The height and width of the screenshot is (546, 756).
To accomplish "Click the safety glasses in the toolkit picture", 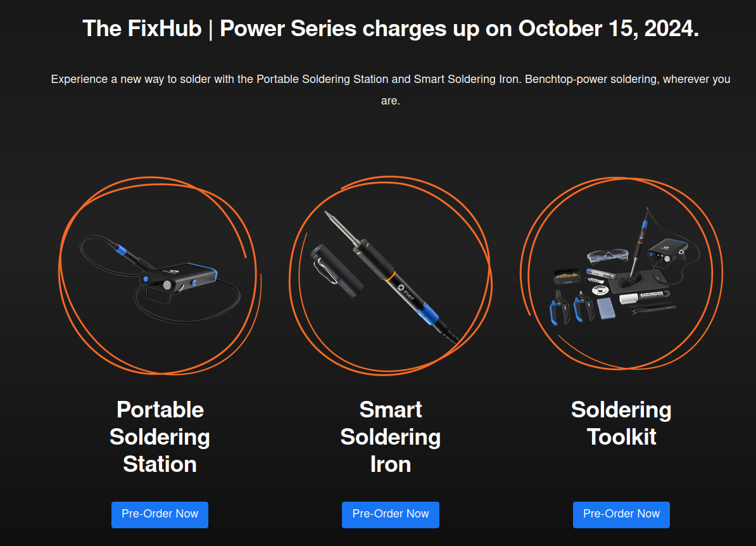I will [x=607, y=256].
